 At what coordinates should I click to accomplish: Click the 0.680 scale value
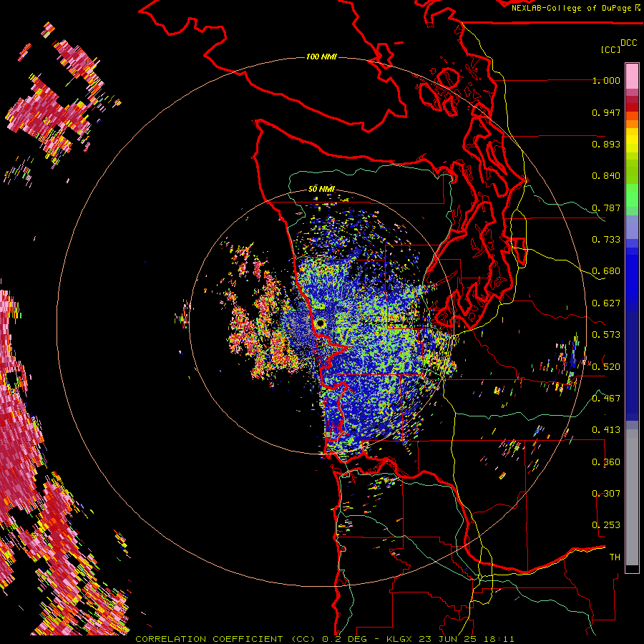pyautogui.click(x=606, y=271)
